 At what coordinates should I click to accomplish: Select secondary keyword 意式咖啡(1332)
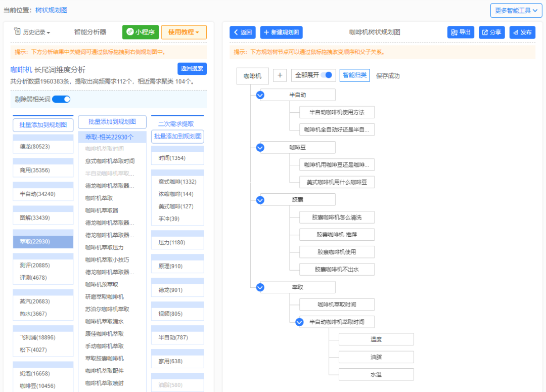click(x=177, y=182)
